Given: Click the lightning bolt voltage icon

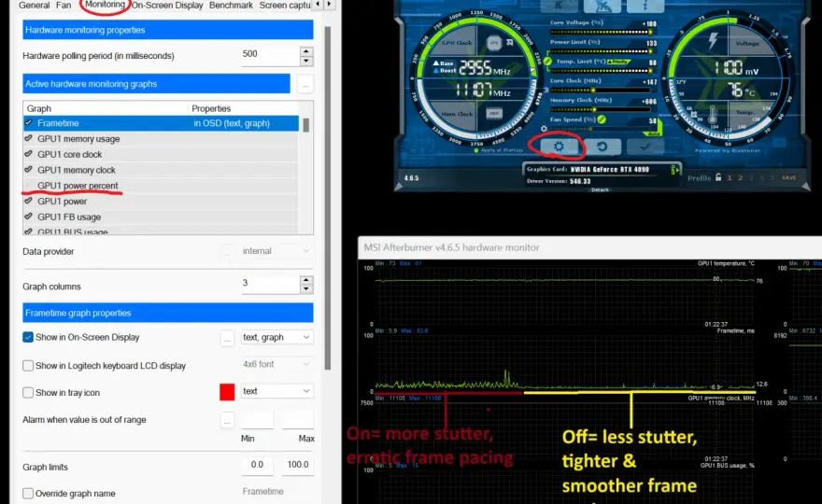Looking at the screenshot, I should click(x=713, y=41).
